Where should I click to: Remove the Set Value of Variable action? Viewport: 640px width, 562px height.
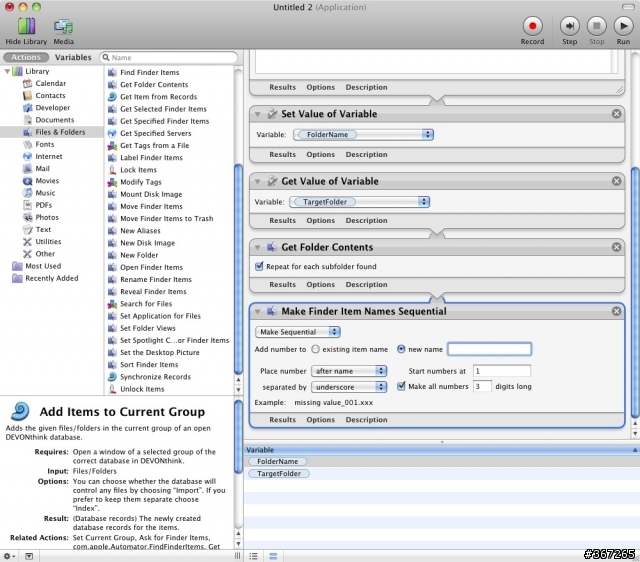pos(616,114)
